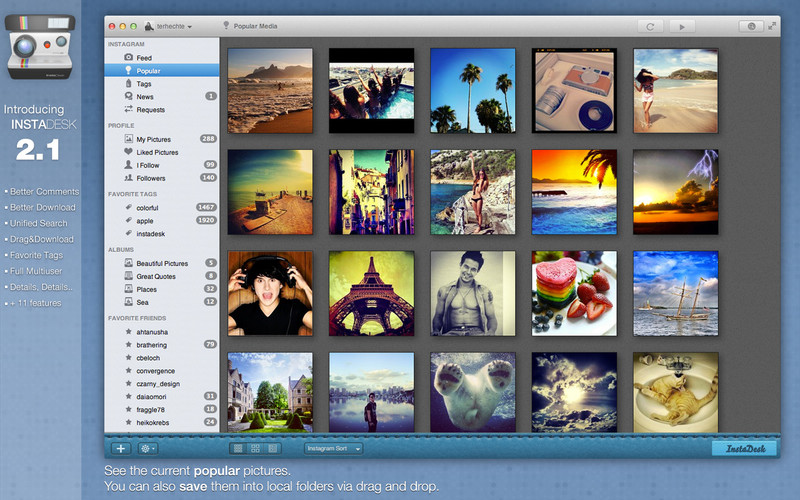The height and width of the screenshot is (500, 800).
Task: Click the star icon beside brathering
Action: 129,344
